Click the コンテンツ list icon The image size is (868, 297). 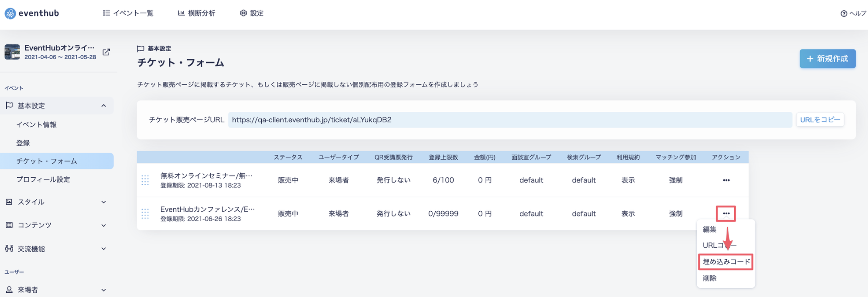click(x=9, y=225)
